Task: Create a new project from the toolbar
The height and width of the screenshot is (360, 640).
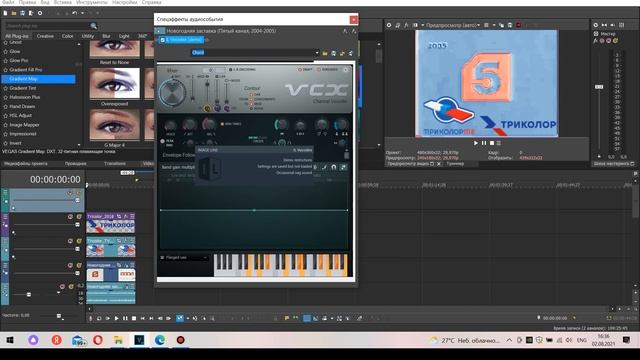Action: pyautogui.click(x=5, y=13)
